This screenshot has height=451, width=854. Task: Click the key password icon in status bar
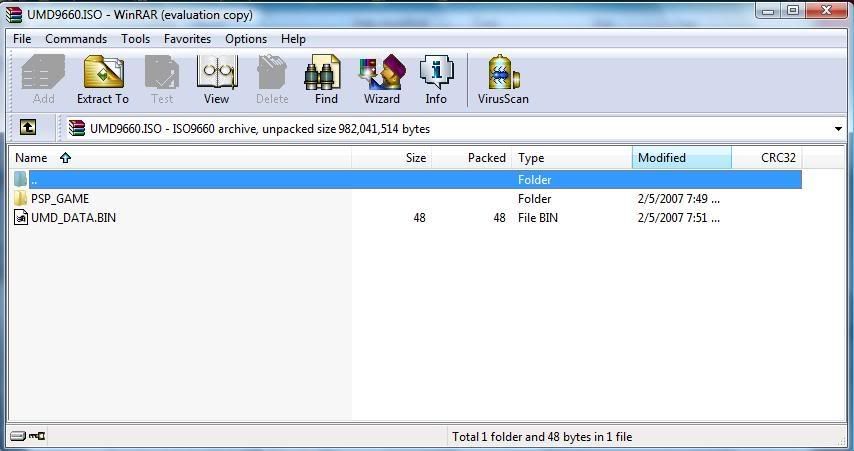coord(37,436)
